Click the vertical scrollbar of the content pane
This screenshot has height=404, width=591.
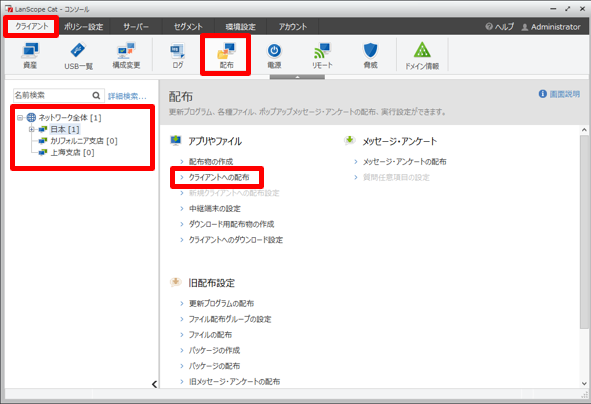(x=584, y=232)
